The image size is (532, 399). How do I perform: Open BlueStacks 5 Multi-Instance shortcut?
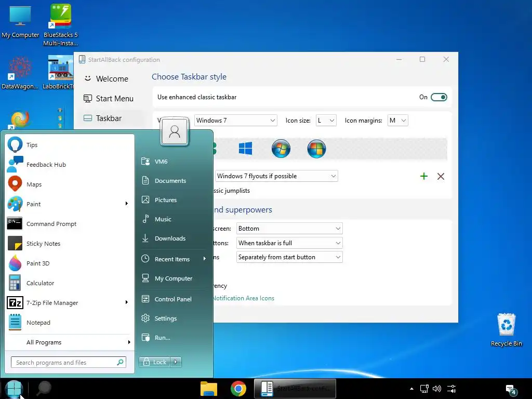[x=60, y=24]
